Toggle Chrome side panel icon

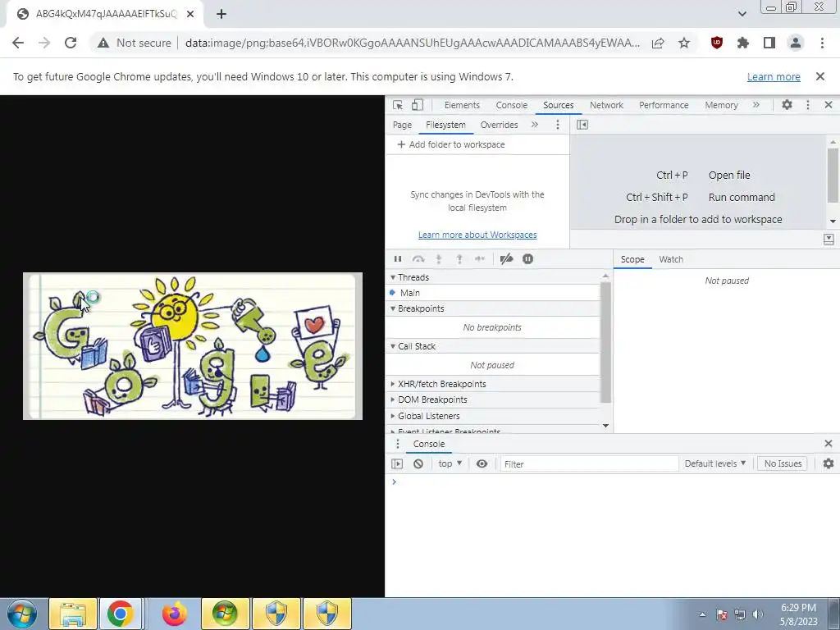(769, 43)
